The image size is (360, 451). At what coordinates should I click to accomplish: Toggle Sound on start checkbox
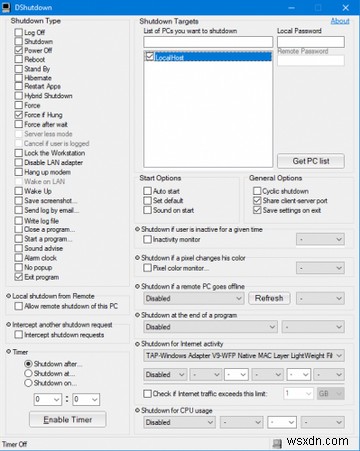point(147,210)
